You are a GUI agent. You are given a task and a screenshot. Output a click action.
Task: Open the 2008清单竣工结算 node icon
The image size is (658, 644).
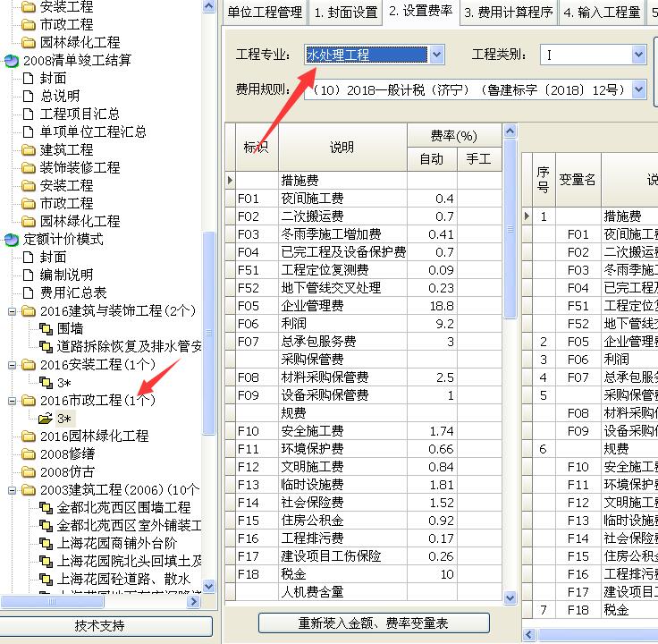tap(12, 61)
